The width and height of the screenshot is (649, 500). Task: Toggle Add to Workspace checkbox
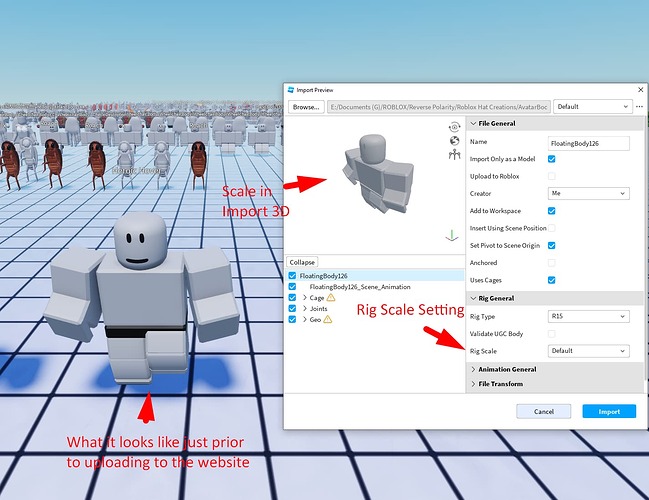tap(551, 211)
